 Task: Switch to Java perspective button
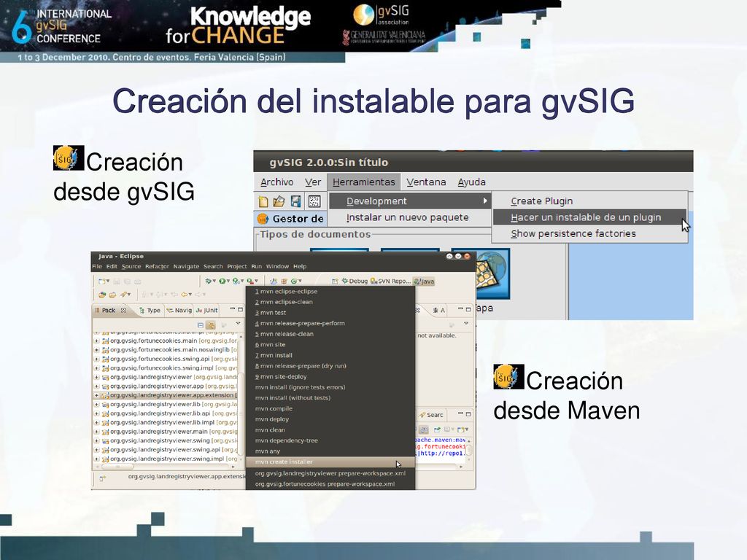click(x=424, y=281)
